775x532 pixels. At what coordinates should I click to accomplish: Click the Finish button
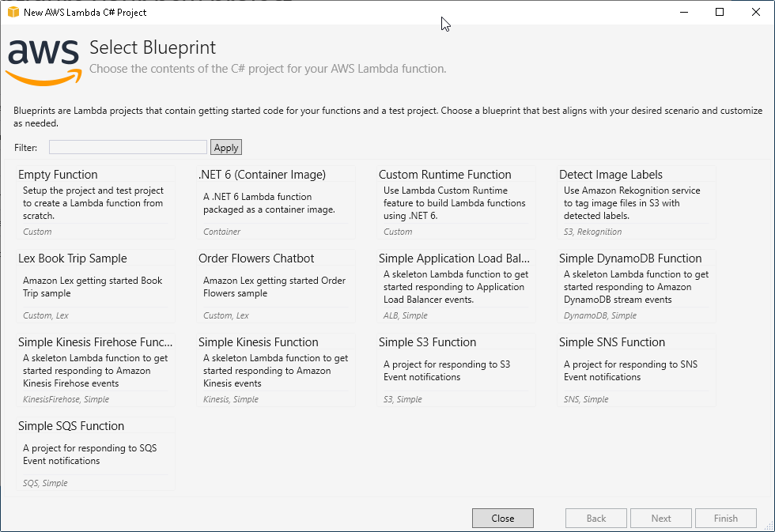click(726, 519)
